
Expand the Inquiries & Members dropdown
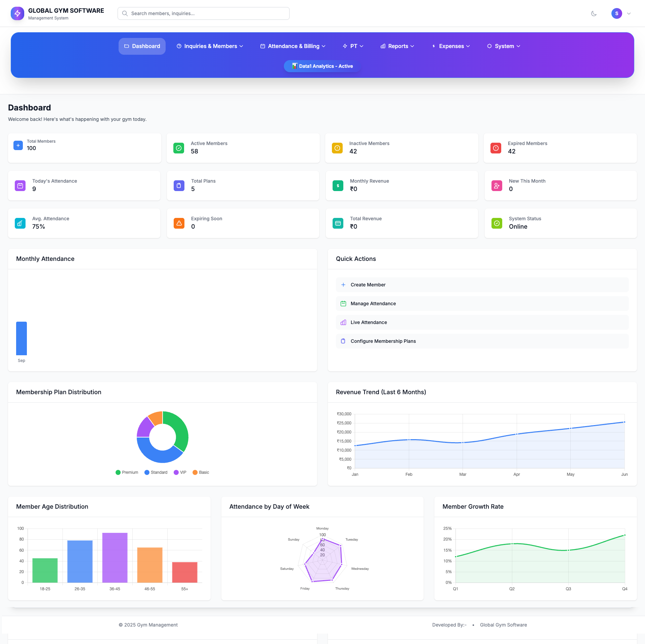click(210, 46)
